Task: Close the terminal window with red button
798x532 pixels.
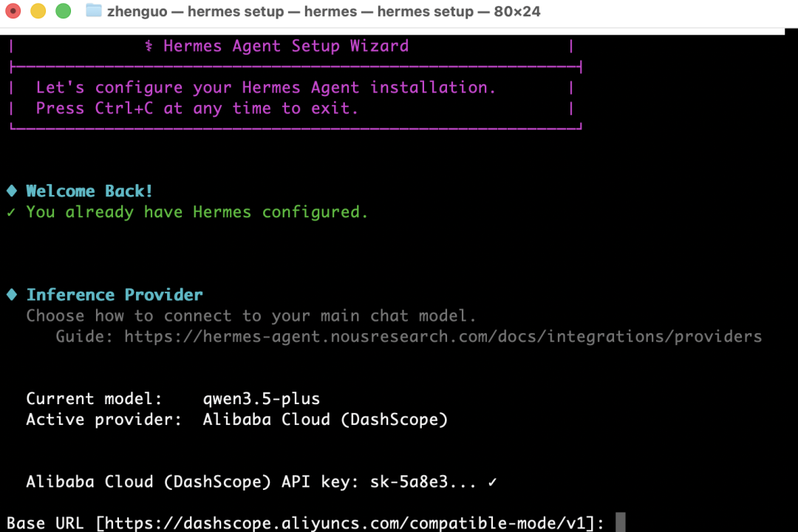Action: [x=13, y=11]
